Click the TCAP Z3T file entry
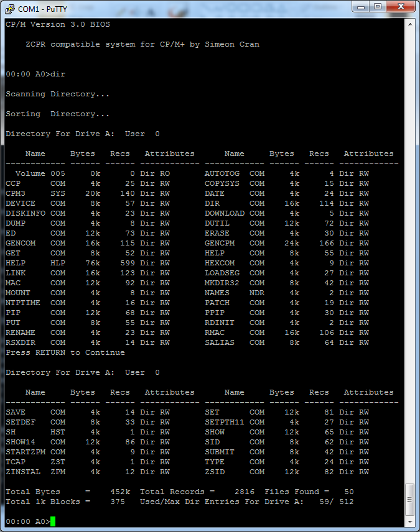 click(35, 462)
